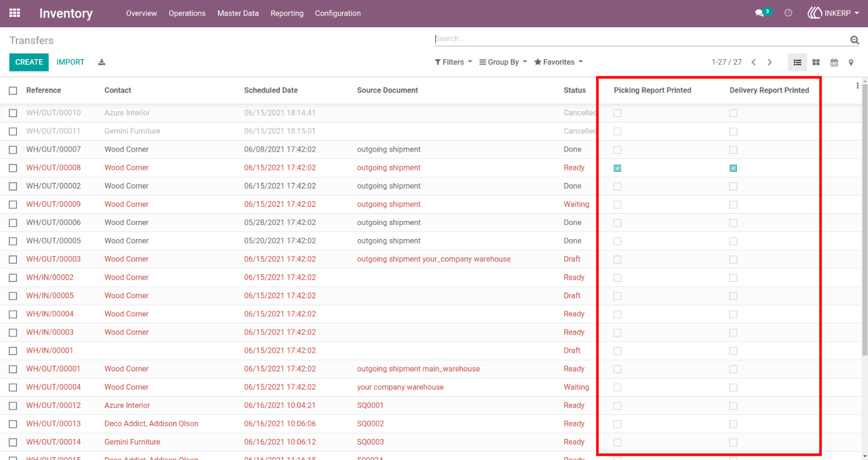Expand the INKERP user menu

833,13
